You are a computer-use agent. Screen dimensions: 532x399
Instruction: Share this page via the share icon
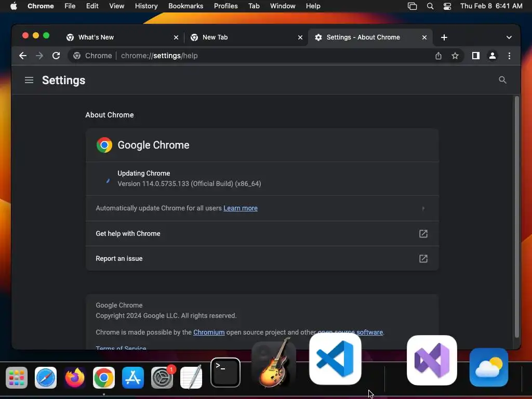[438, 56]
